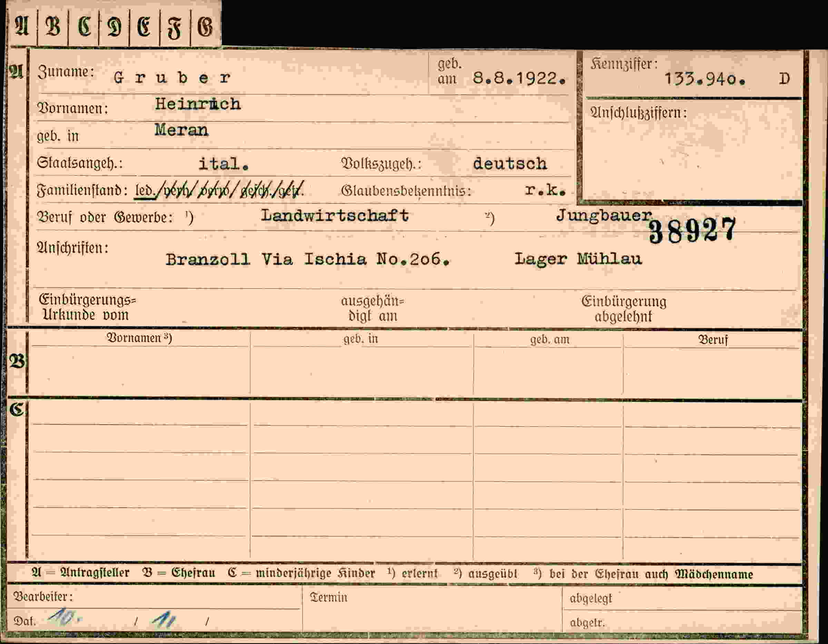
Task: Click the 'Dat.' label at the bottom left
Action: 24,621
